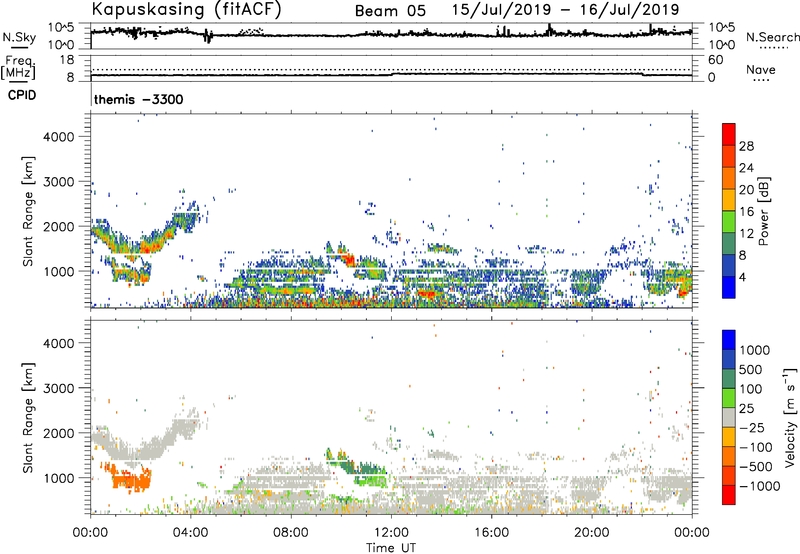
Task: Select the '08:00' time tick label
Action: 291,533
